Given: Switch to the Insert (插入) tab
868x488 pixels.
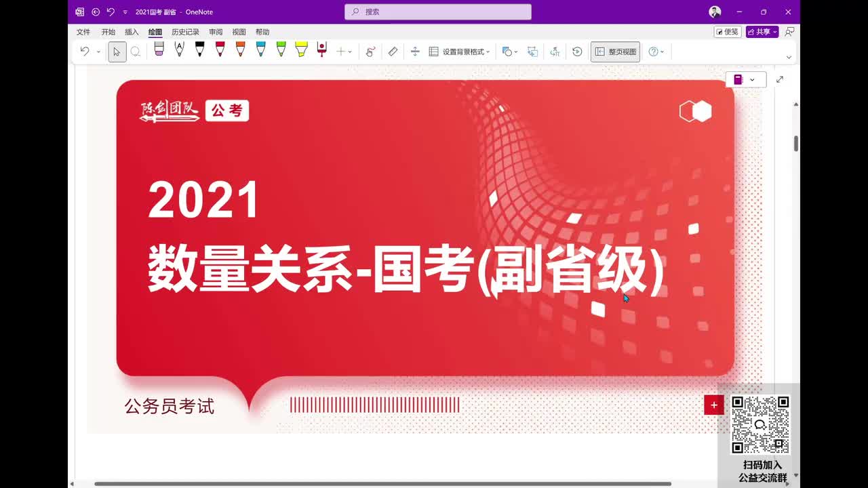Looking at the screenshot, I should 132,32.
